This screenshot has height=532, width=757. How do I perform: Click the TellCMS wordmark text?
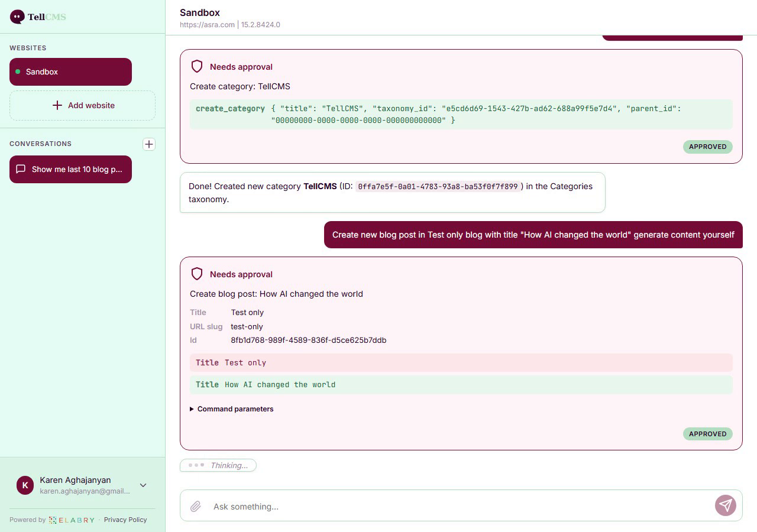[47, 17]
